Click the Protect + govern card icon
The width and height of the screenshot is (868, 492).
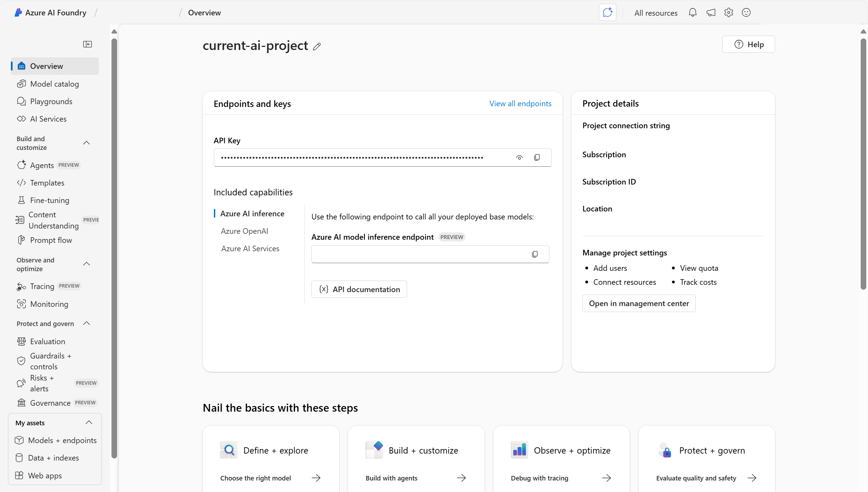665,450
